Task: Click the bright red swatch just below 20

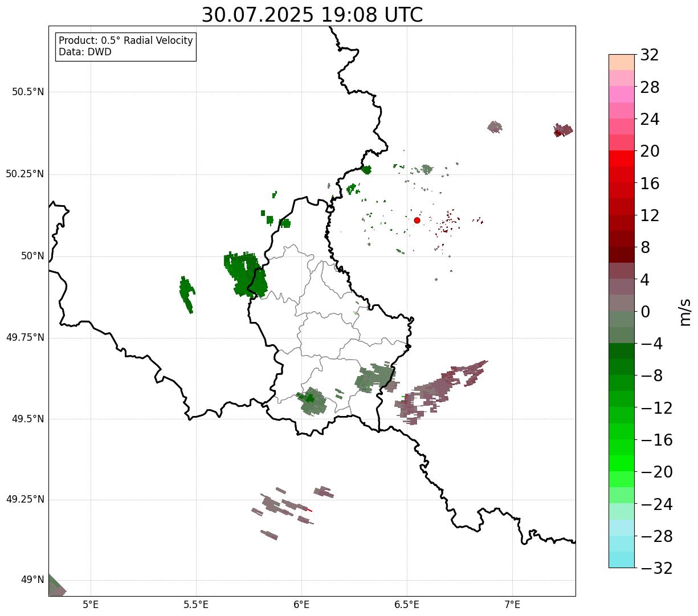Action: coord(622,158)
